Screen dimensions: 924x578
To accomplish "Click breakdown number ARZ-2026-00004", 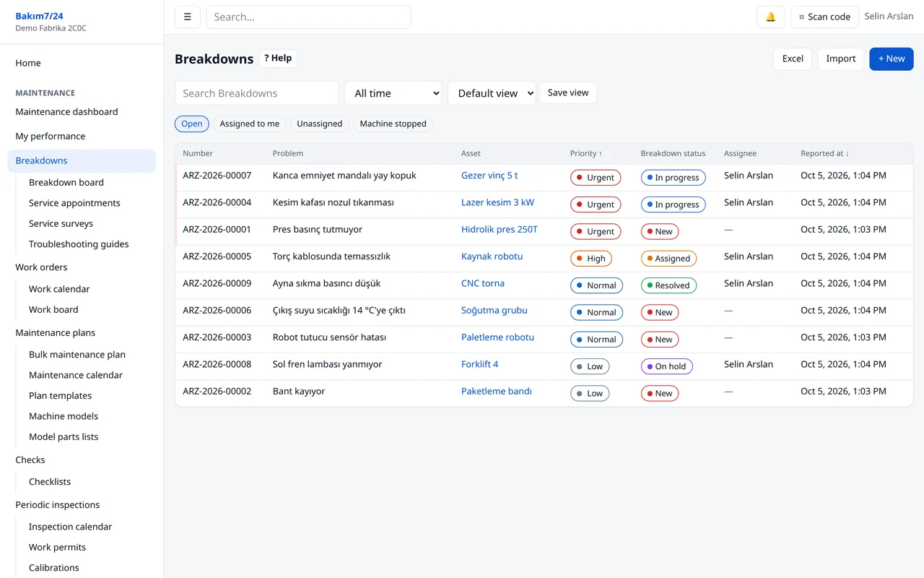I will [x=217, y=202].
